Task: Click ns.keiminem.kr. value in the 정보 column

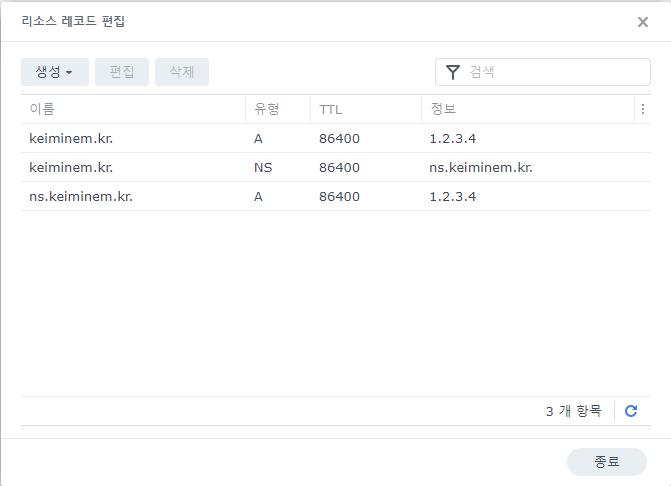Action: tap(481, 168)
